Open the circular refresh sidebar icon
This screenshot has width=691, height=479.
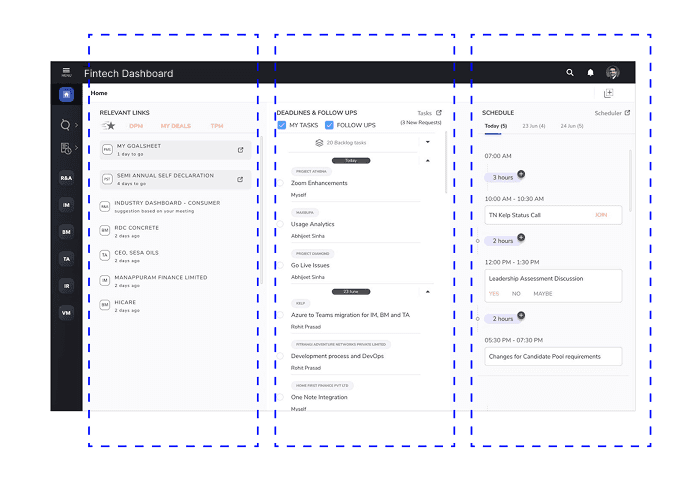65,125
